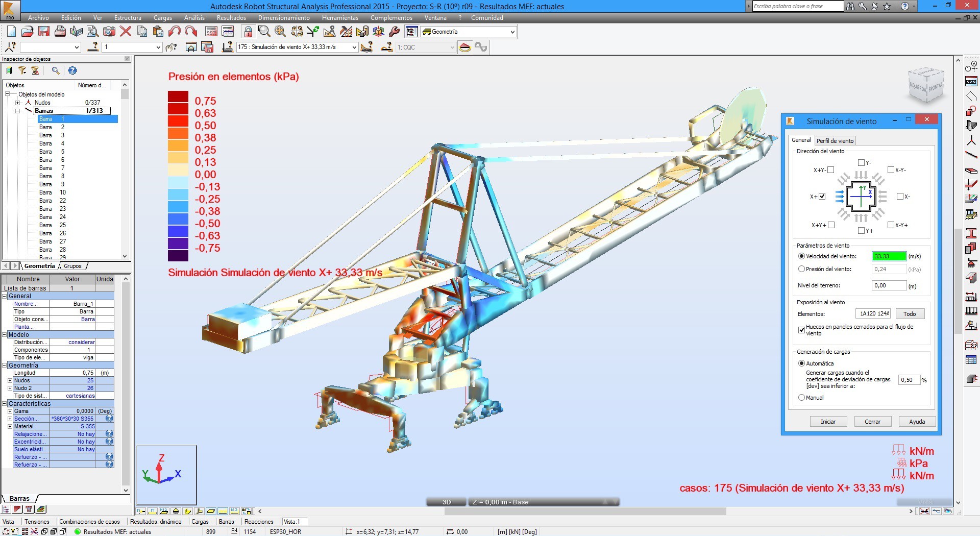Click the Nivel del terreno field
This screenshot has width=980, height=536.
coord(889,285)
